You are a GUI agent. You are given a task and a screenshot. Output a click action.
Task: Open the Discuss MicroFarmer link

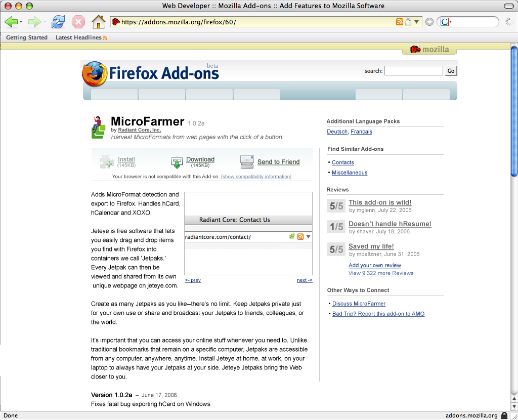[x=359, y=304]
